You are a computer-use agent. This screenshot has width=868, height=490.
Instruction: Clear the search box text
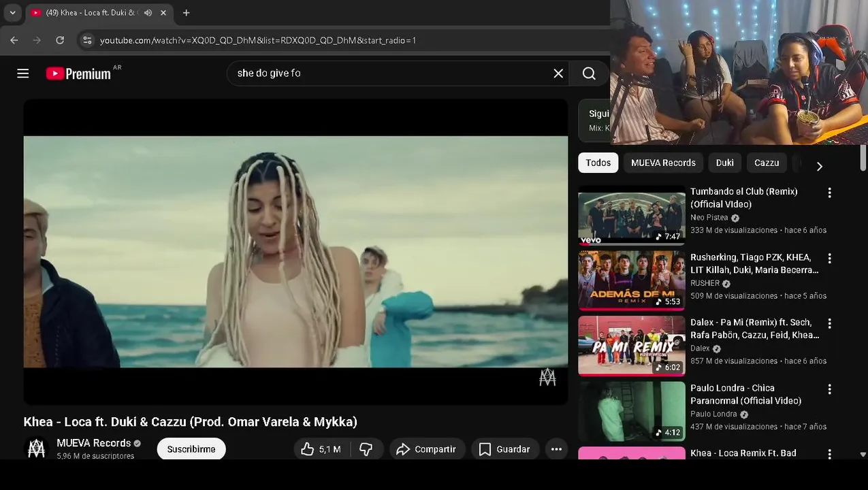(x=558, y=73)
